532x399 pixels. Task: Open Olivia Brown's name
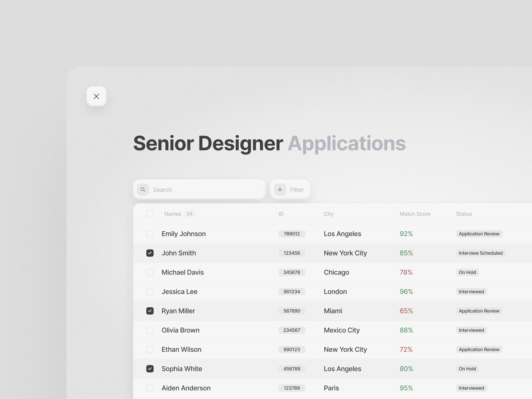click(x=180, y=330)
